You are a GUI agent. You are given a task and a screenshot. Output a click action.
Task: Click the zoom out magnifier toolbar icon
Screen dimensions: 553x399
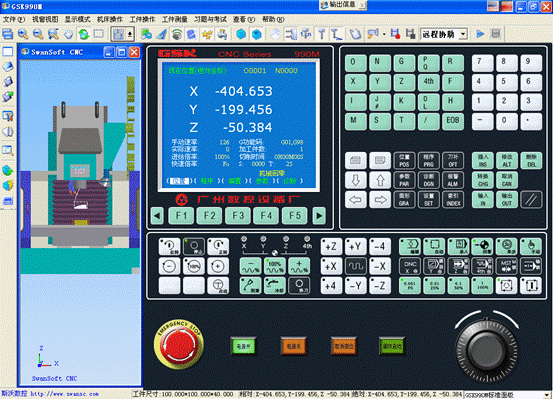coord(38,34)
